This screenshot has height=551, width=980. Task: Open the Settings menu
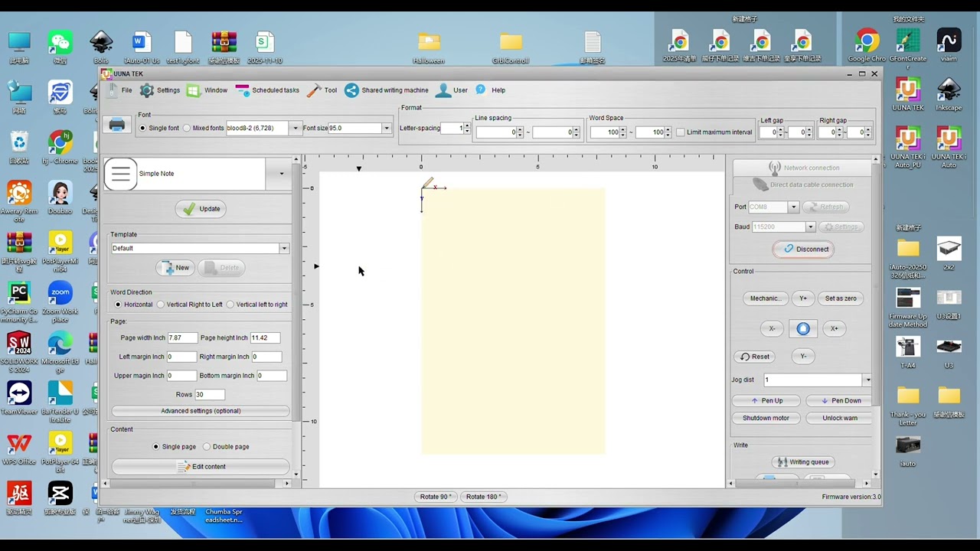click(160, 90)
